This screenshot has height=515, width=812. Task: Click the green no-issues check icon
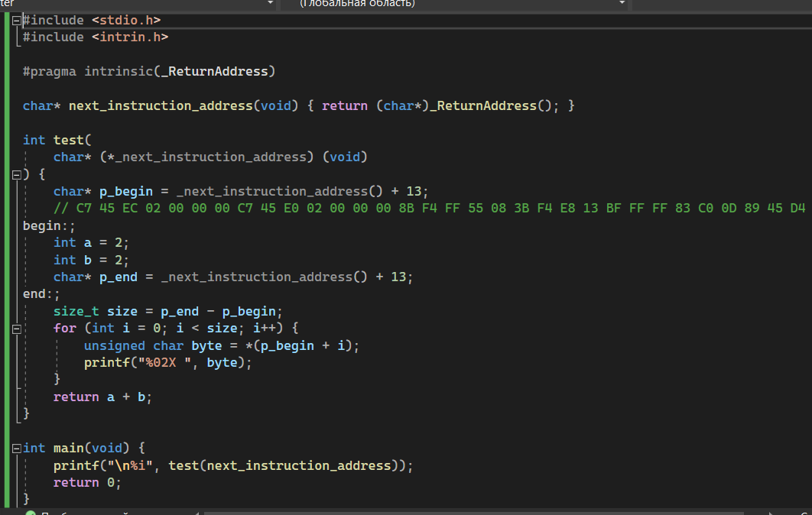pyautogui.click(x=30, y=512)
